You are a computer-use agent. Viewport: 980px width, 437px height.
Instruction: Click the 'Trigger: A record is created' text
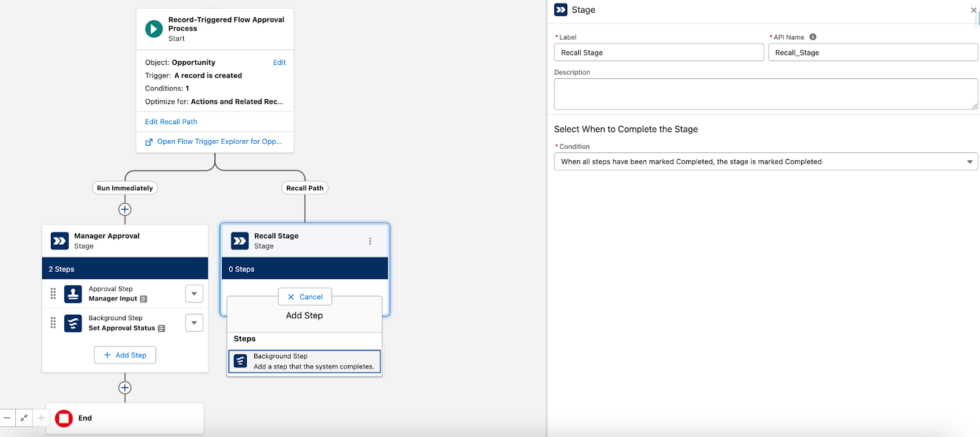[x=194, y=75]
